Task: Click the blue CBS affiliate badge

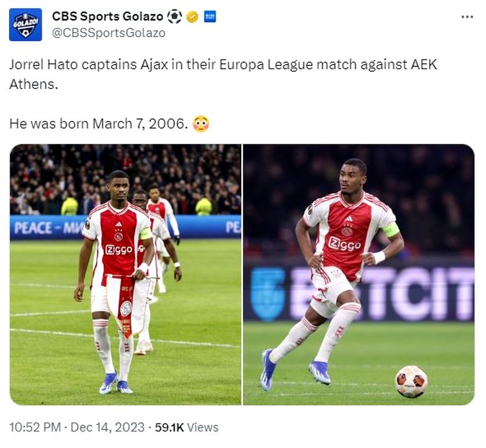Action: click(x=209, y=17)
